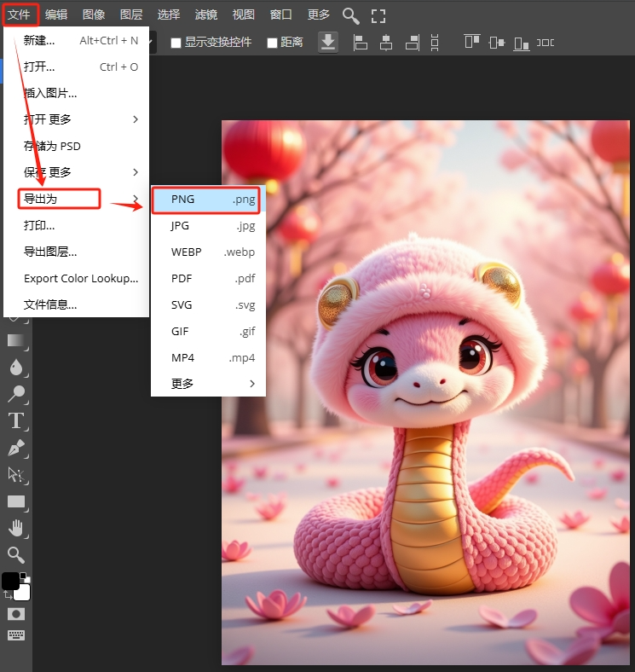Open the 滤镜 menu
This screenshot has height=672, width=635.
[206, 14]
